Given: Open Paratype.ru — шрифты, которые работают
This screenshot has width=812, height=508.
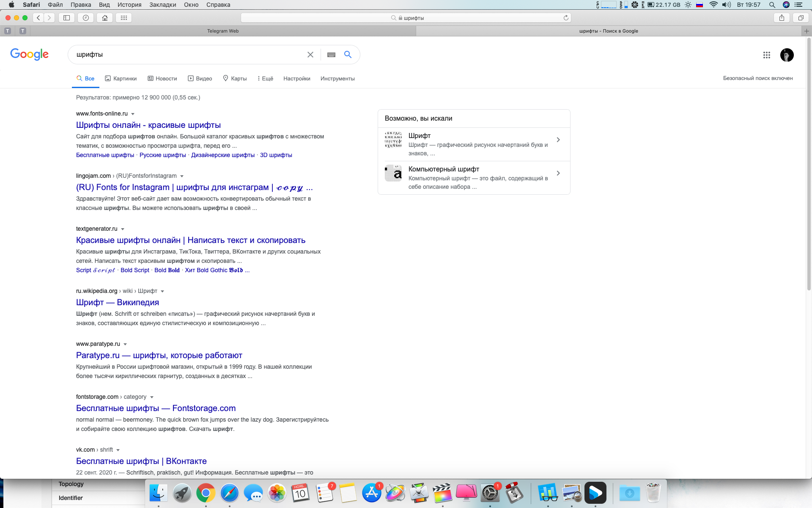Looking at the screenshot, I should tap(159, 355).
